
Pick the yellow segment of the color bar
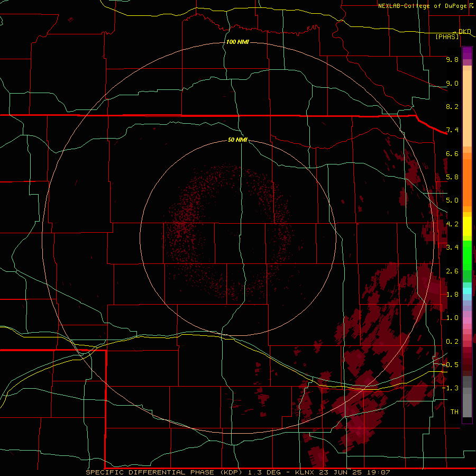tap(467, 226)
